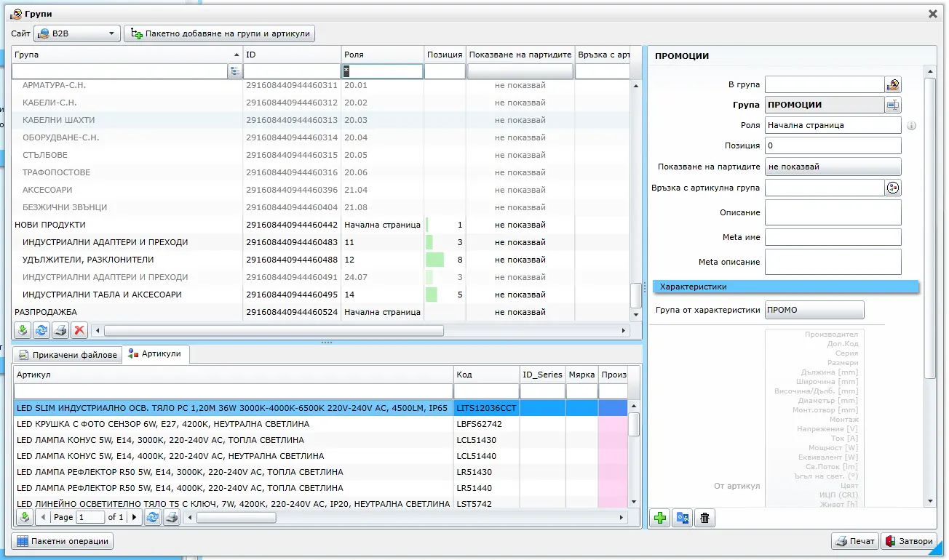Refresh the articles grid
This screenshot has width=949, height=560.
point(153,517)
